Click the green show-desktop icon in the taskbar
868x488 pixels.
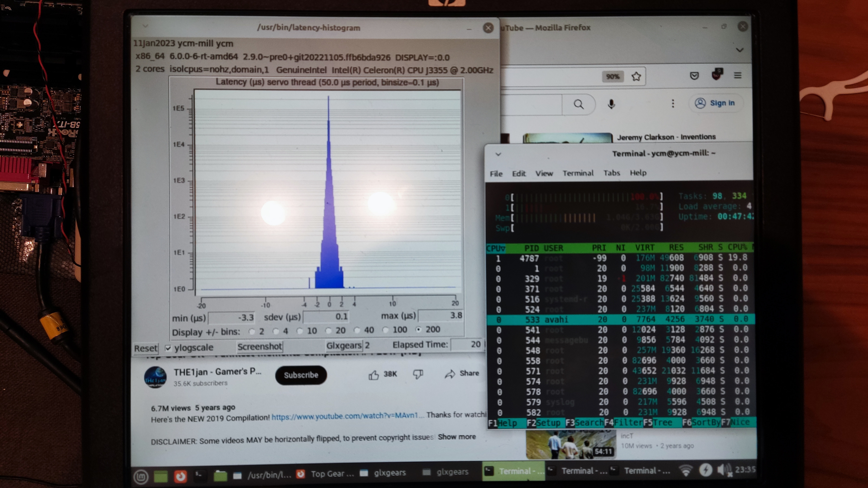coord(161,476)
